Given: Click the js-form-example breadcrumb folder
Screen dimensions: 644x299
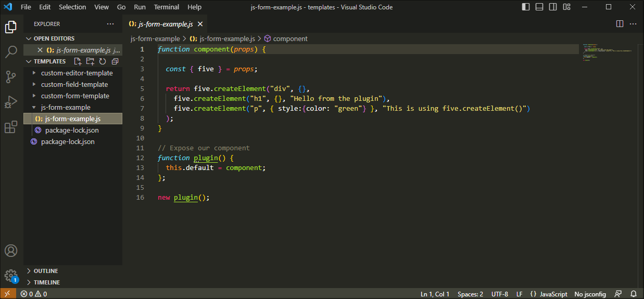Looking at the screenshot, I should tap(155, 38).
